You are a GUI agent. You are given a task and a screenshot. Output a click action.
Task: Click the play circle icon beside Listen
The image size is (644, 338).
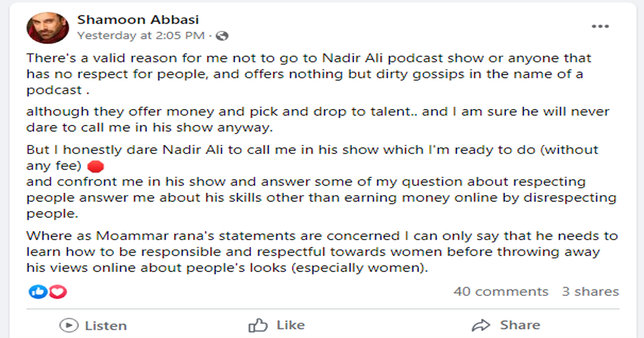(68, 325)
